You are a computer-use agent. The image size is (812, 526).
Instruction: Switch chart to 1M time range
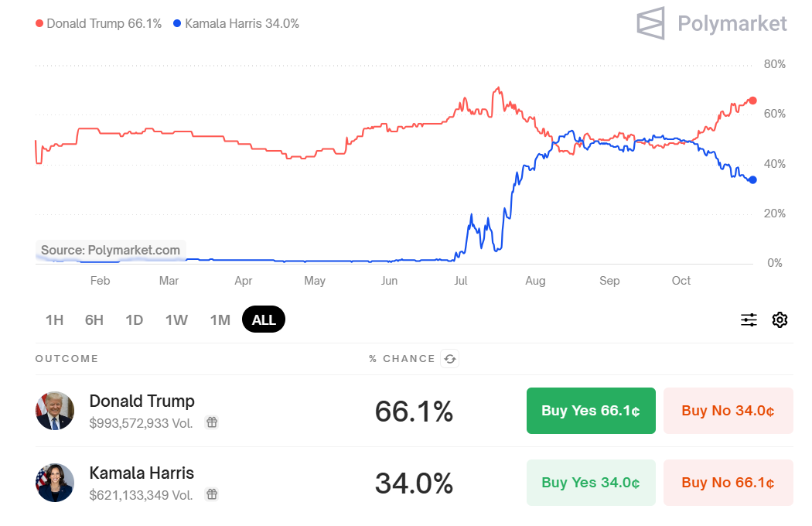pos(220,319)
